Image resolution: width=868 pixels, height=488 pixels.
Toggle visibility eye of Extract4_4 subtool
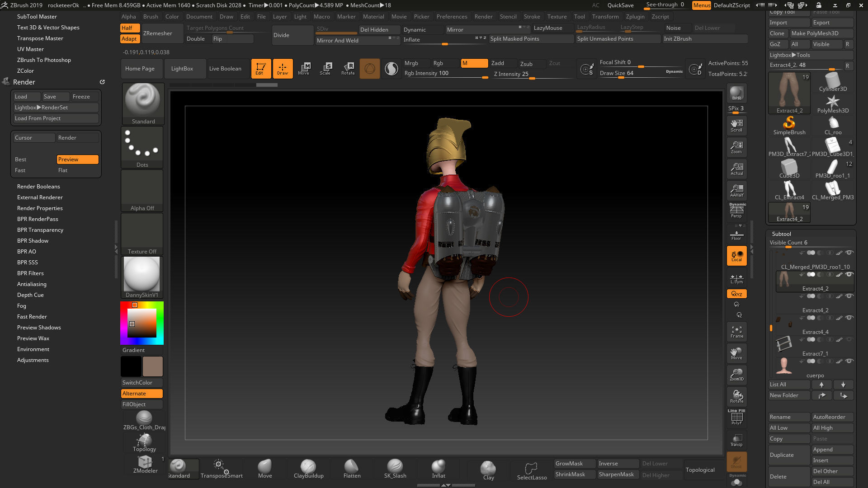click(849, 318)
